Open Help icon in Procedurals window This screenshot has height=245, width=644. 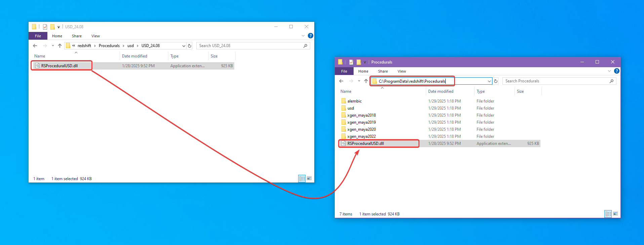[x=617, y=71]
